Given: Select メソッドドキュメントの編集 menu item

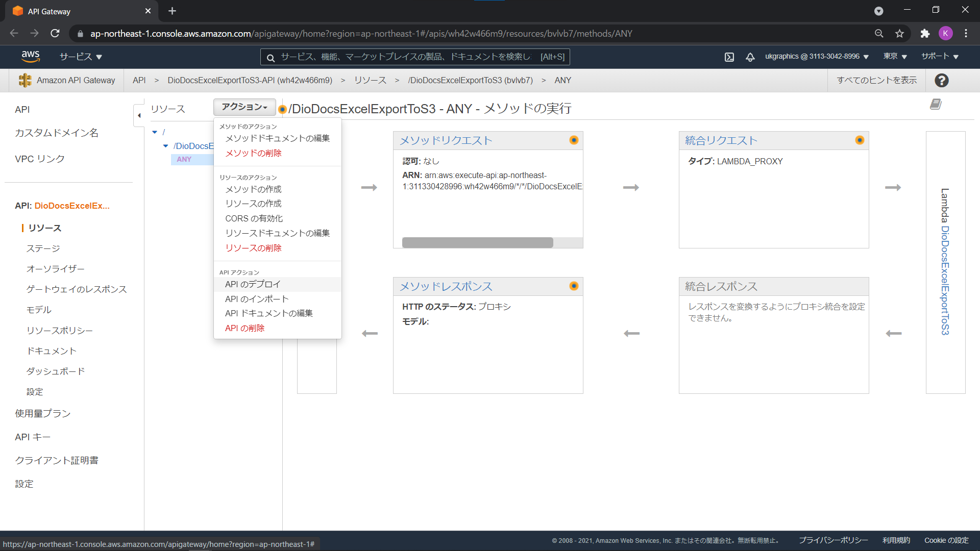Looking at the screenshot, I should 278,138.
